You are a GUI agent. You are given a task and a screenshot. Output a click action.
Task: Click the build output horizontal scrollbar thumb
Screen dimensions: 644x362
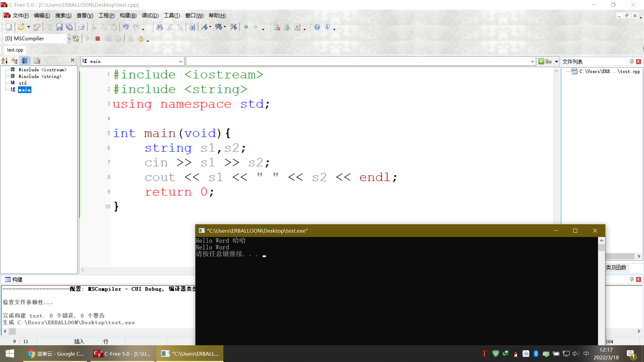click(x=12, y=331)
